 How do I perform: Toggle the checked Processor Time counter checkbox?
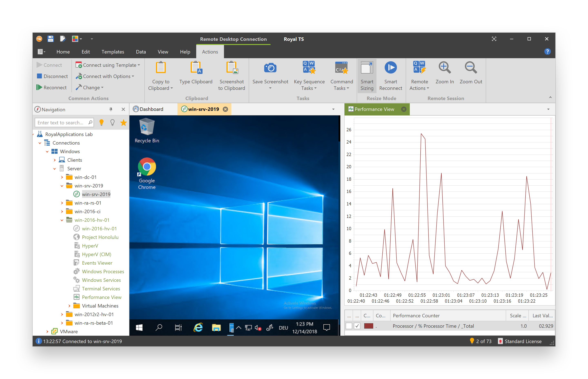[x=357, y=326]
